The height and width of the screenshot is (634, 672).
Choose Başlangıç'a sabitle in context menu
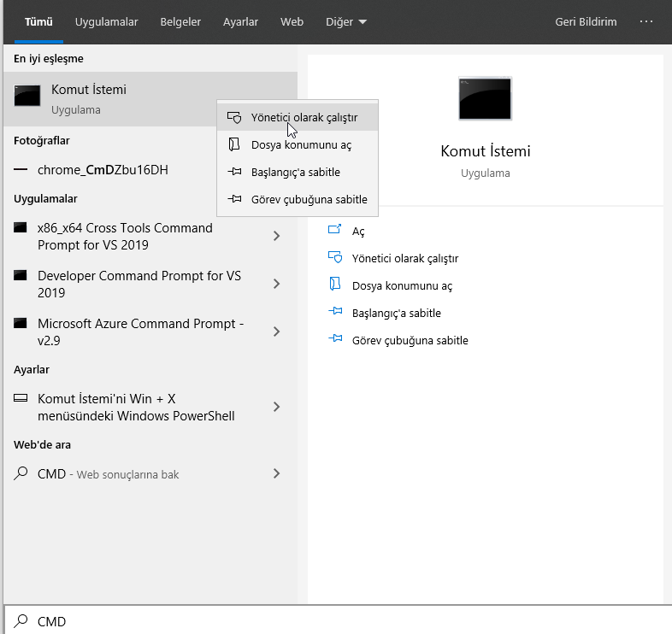298,173
